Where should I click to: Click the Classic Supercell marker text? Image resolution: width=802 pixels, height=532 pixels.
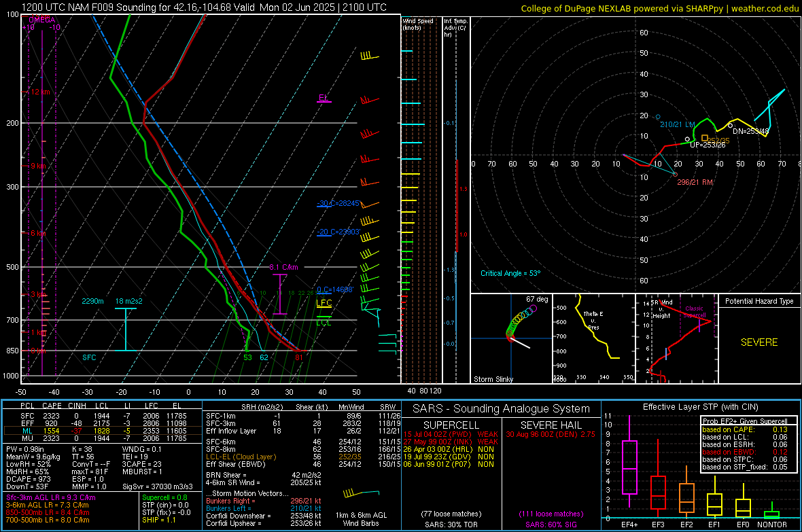point(695,312)
